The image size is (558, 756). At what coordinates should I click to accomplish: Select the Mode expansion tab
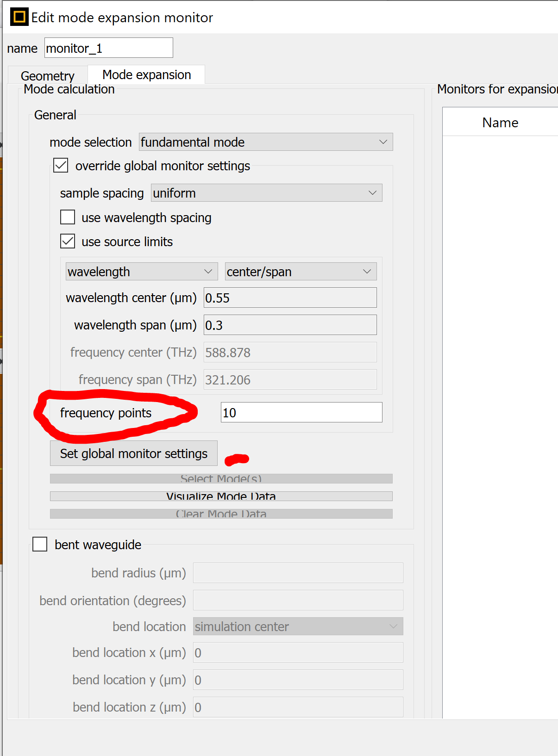pyautogui.click(x=146, y=74)
